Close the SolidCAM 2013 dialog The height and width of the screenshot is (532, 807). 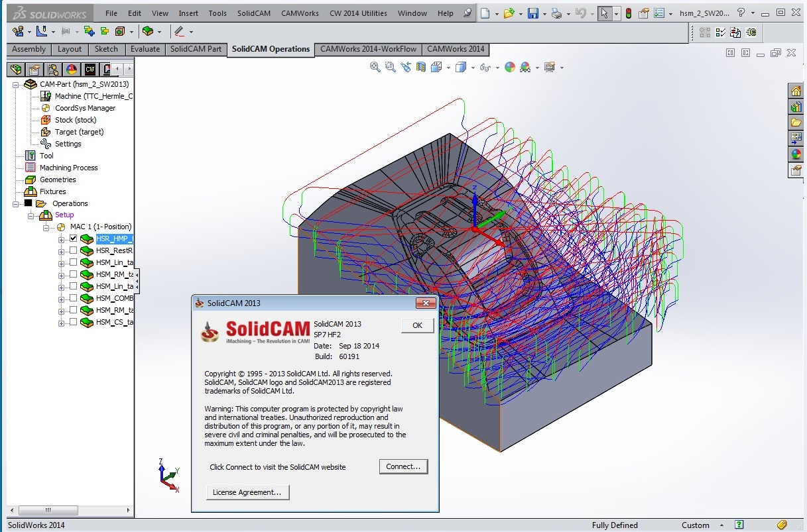[x=425, y=303]
